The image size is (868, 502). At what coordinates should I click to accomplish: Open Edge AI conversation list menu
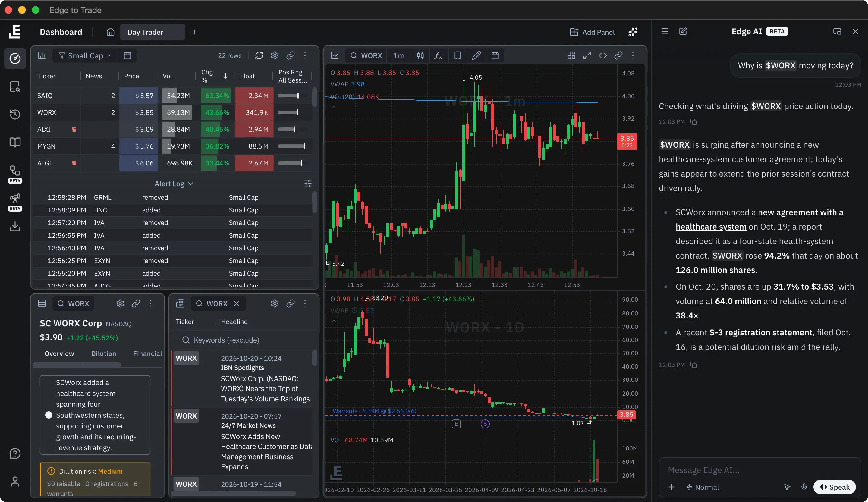point(665,31)
